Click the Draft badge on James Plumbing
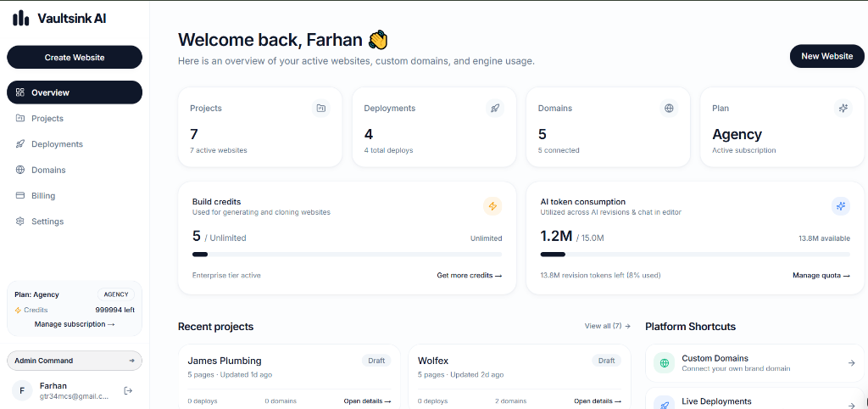Viewport: 868px width, 409px height. click(376, 361)
